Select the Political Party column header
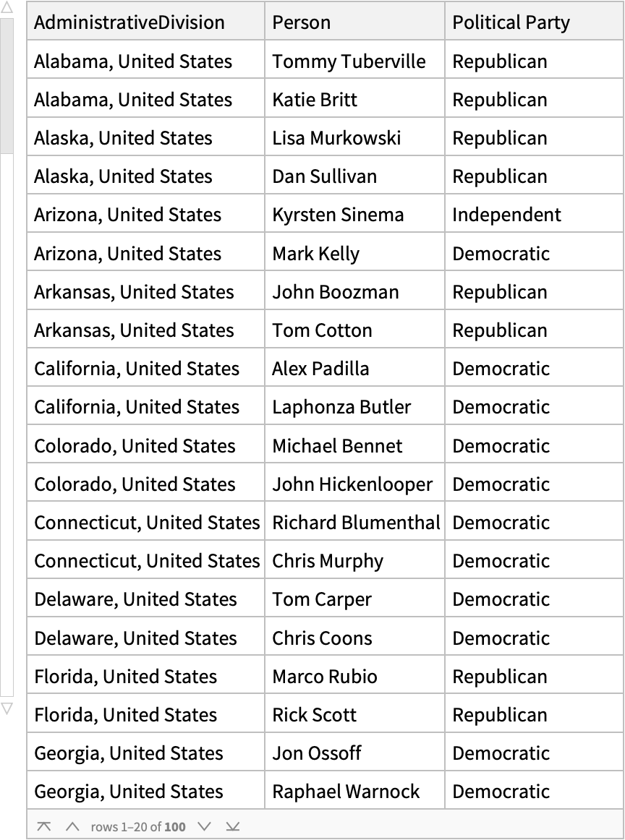Image resolution: width=625 pixels, height=840 pixels. pyautogui.click(x=511, y=22)
